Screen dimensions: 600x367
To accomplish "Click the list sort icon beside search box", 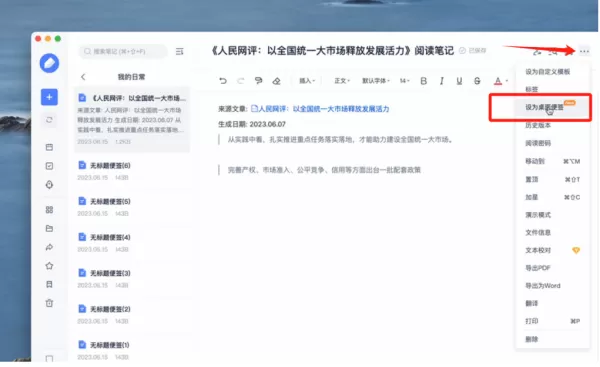I will pos(179,51).
